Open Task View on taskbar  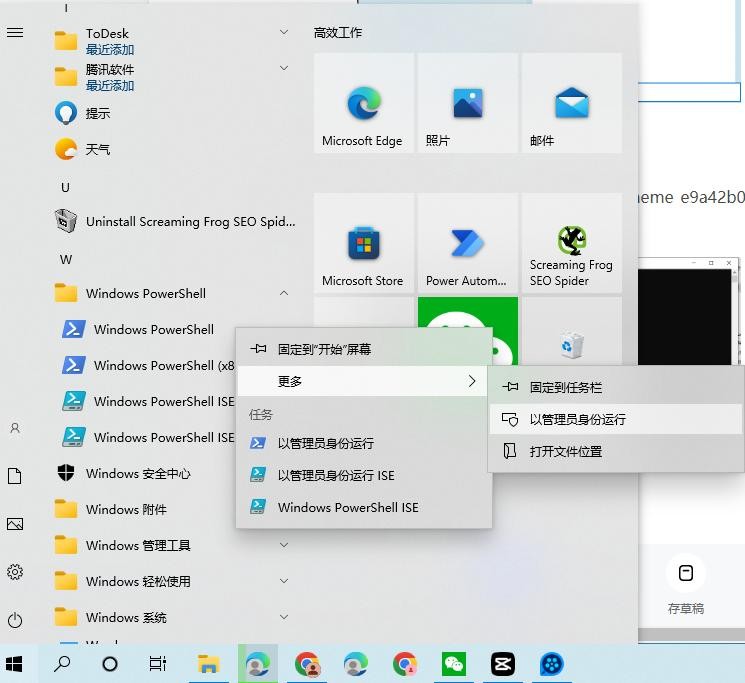click(x=157, y=664)
